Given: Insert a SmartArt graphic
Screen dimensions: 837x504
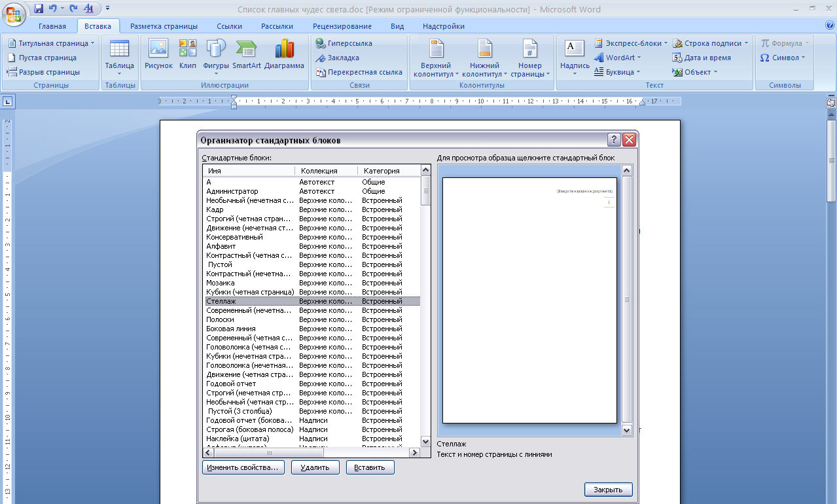Looking at the screenshot, I should pyautogui.click(x=247, y=55).
